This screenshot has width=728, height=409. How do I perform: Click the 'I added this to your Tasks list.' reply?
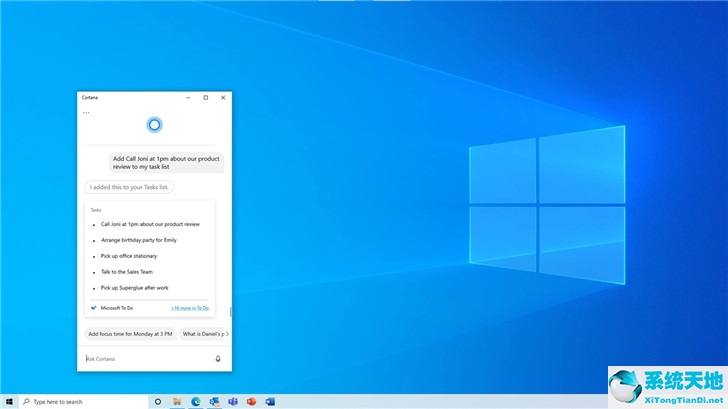(129, 187)
